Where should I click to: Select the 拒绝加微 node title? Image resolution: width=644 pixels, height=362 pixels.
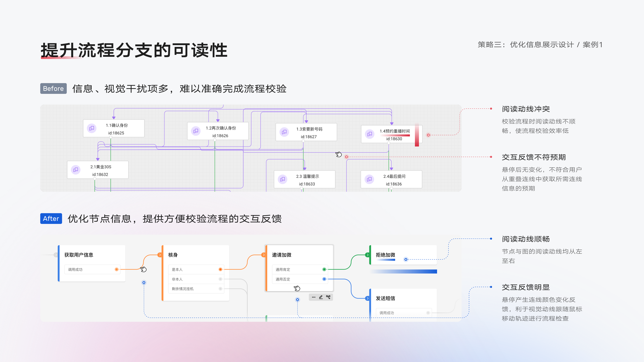pos(386,255)
